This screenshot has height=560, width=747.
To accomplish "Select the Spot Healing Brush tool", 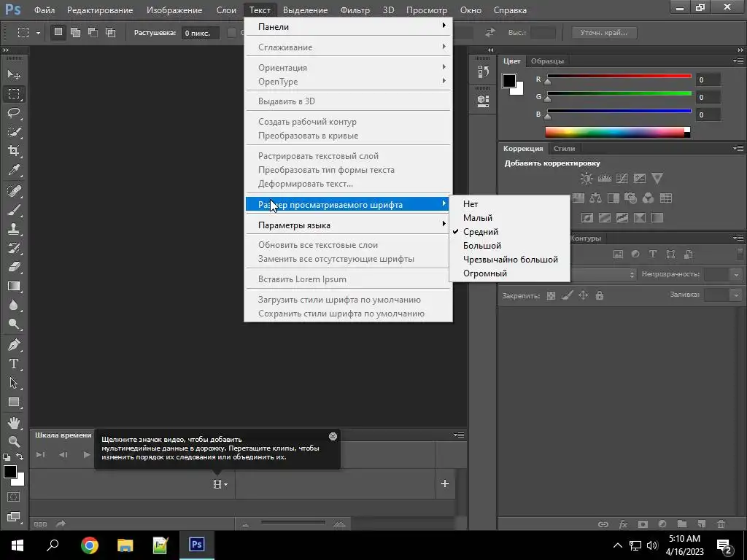I will coord(14,191).
